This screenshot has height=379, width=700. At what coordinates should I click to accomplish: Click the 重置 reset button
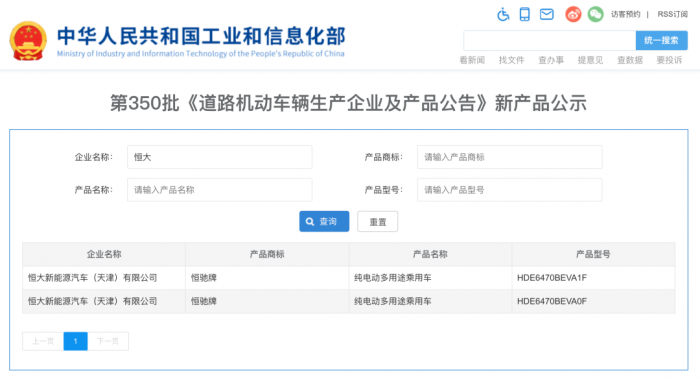(x=378, y=221)
